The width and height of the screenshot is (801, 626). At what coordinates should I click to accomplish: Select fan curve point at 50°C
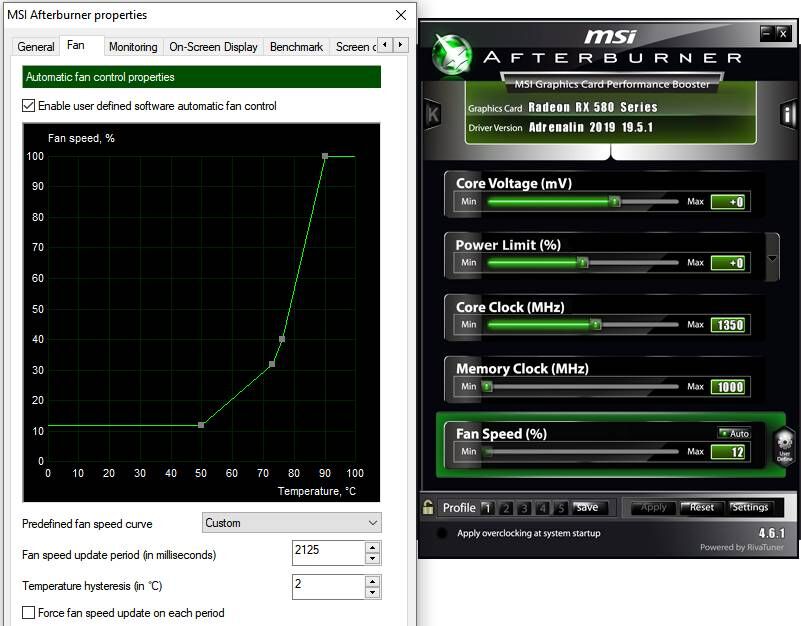201,425
